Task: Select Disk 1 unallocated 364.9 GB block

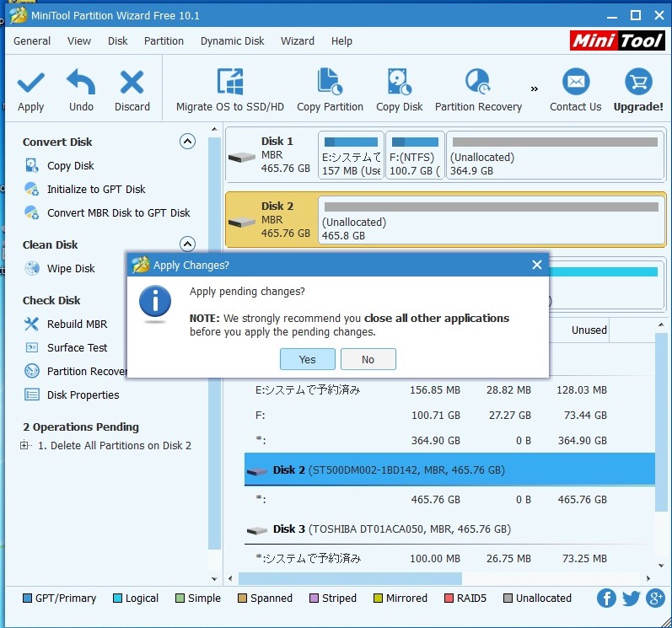Action: (x=555, y=155)
